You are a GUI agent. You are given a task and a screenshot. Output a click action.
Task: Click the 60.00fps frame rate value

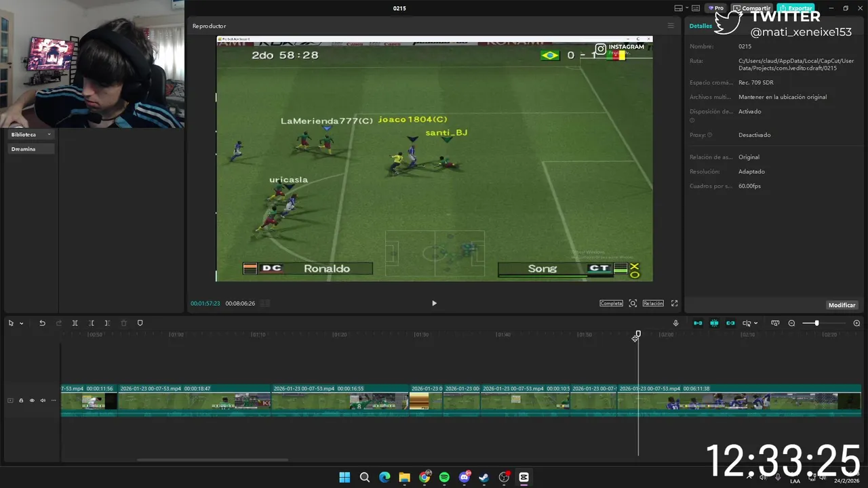tap(749, 186)
